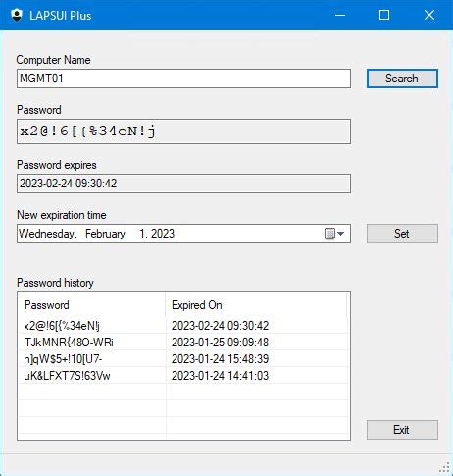453x476 pixels.
Task: Click expiry date 2023-01-24 15:48:39
Action: click(220, 359)
